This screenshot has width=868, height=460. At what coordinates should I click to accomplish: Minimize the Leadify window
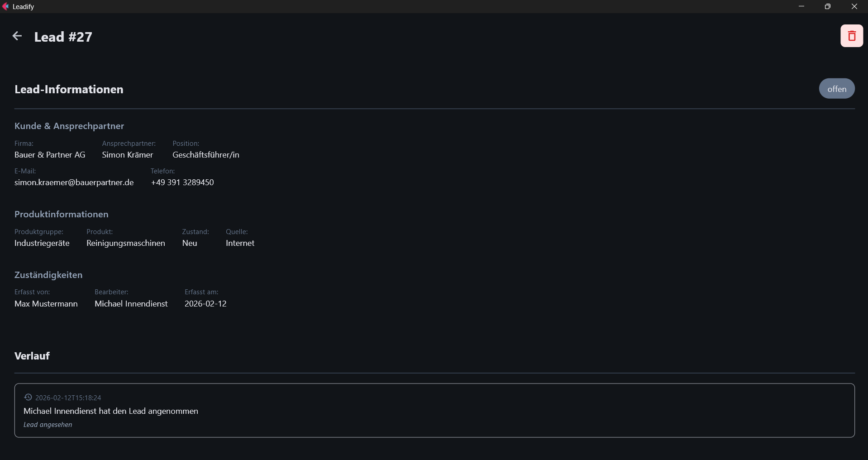point(801,6)
